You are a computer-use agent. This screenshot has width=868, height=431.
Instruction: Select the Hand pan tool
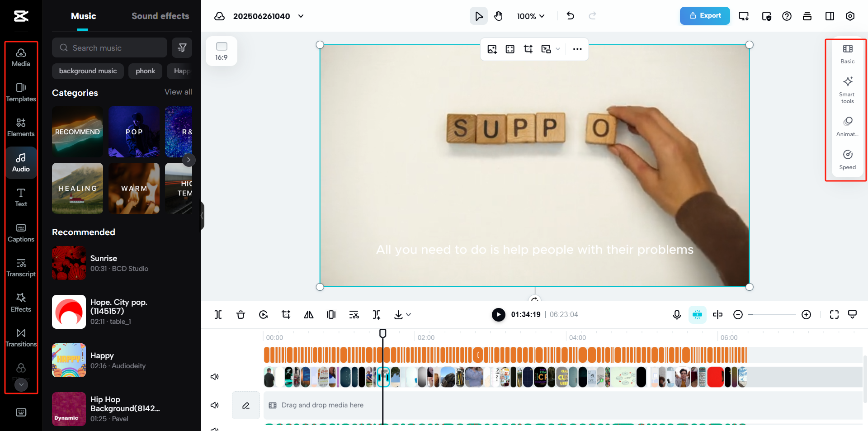point(498,16)
